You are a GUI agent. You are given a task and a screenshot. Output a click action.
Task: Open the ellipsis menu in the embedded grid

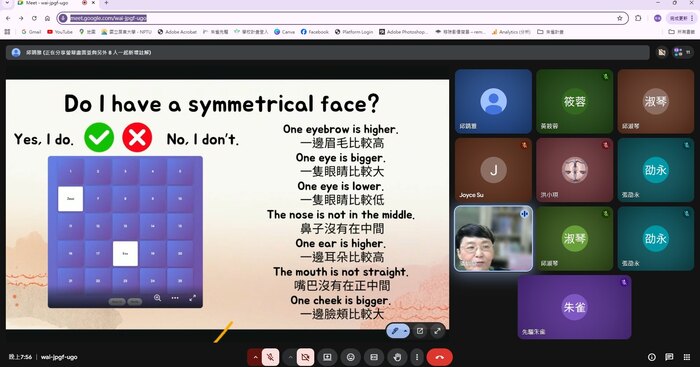175,298
